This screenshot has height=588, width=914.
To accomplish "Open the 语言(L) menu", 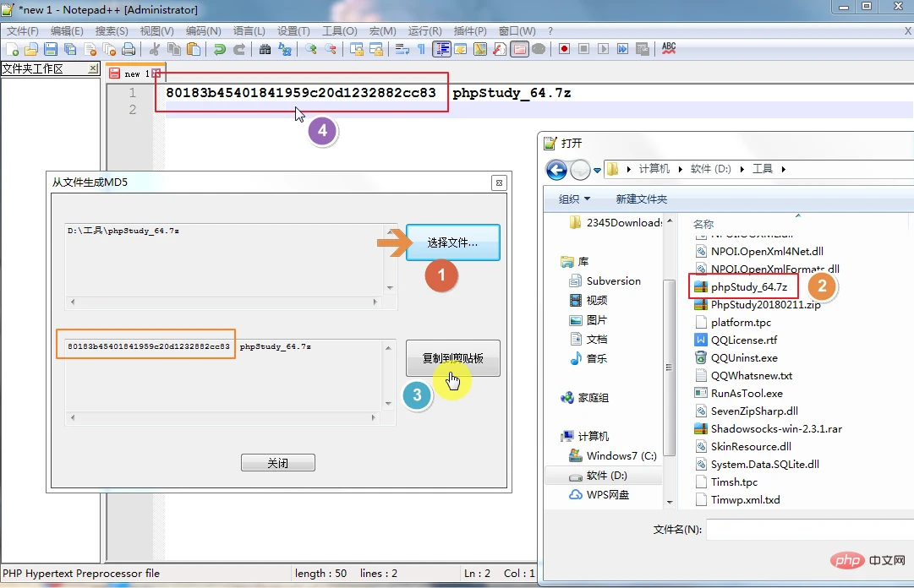I will (x=249, y=31).
